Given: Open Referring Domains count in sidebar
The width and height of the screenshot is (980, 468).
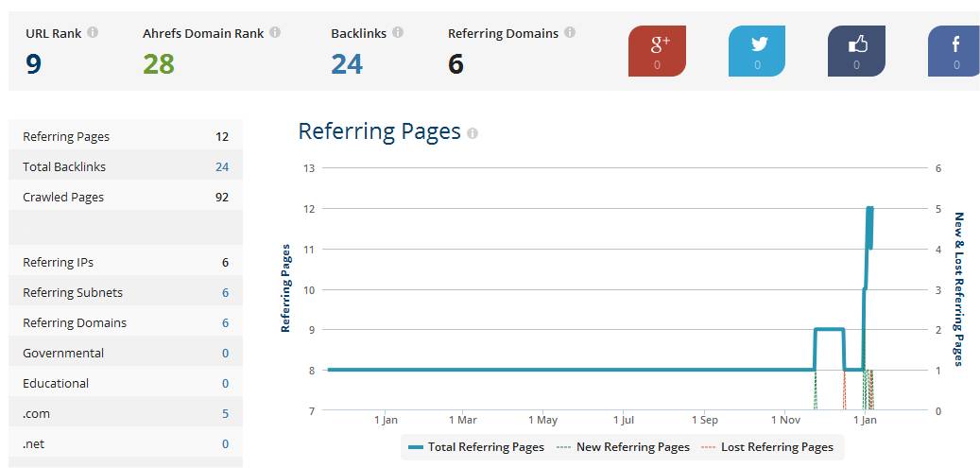Looking at the screenshot, I should 225,323.
